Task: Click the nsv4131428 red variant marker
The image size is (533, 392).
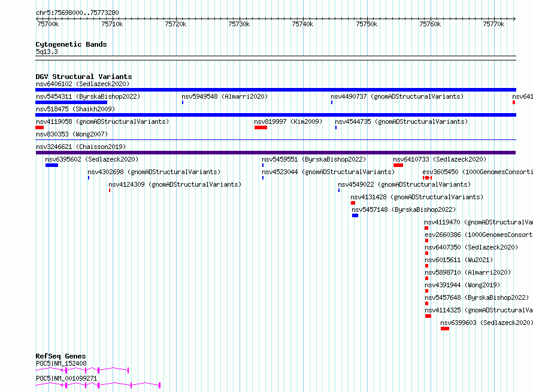Action: point(353,203)
